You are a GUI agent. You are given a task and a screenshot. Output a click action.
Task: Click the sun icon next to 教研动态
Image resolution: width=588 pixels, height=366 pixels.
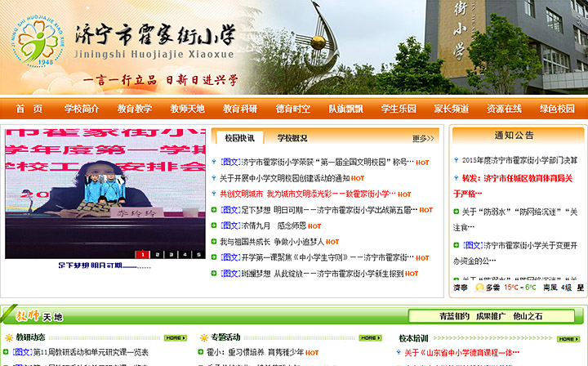click(x=9, y=337)
